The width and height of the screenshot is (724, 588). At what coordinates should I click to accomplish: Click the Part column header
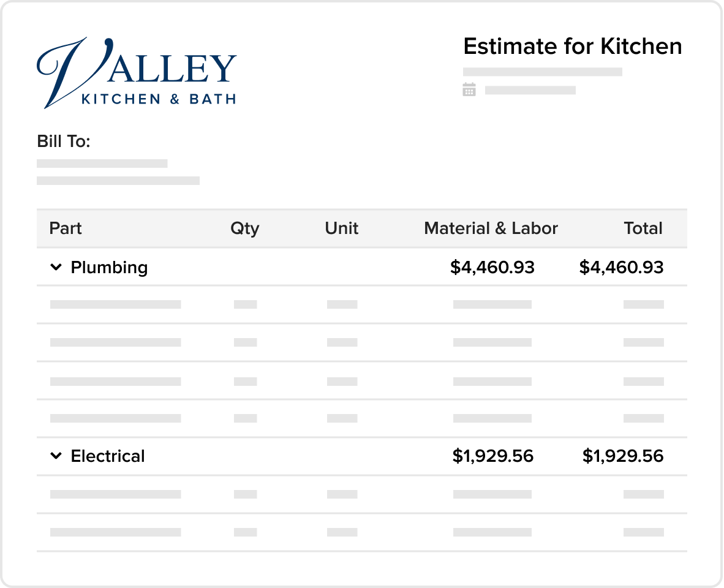click(66, 228)
